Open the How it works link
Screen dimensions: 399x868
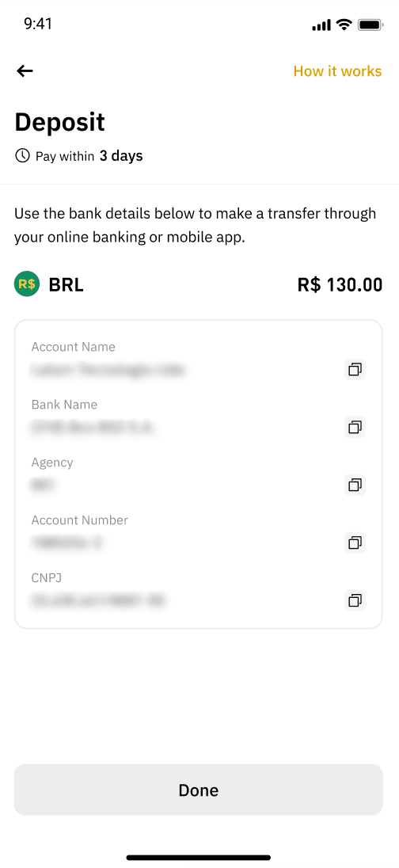(x=337, y=71)
